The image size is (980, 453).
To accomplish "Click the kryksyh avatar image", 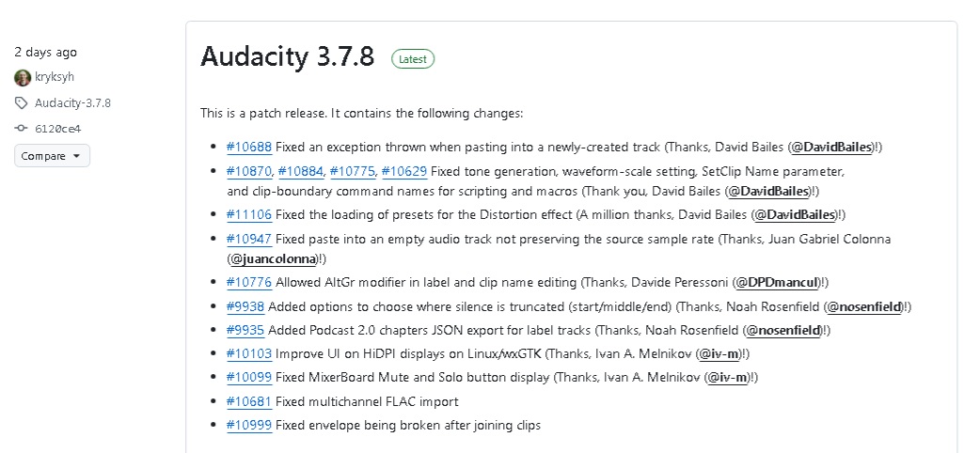I will tap(23, 77).
